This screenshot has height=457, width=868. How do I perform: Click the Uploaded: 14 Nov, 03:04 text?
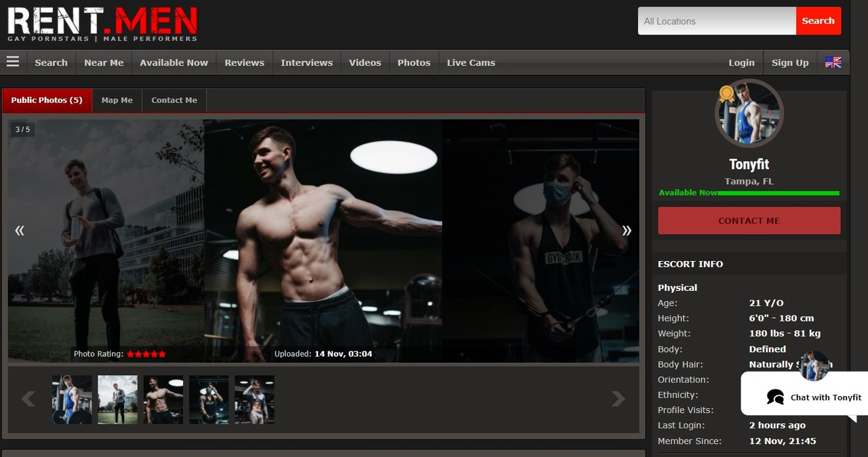pyautogui.click(x=323, y=354)
